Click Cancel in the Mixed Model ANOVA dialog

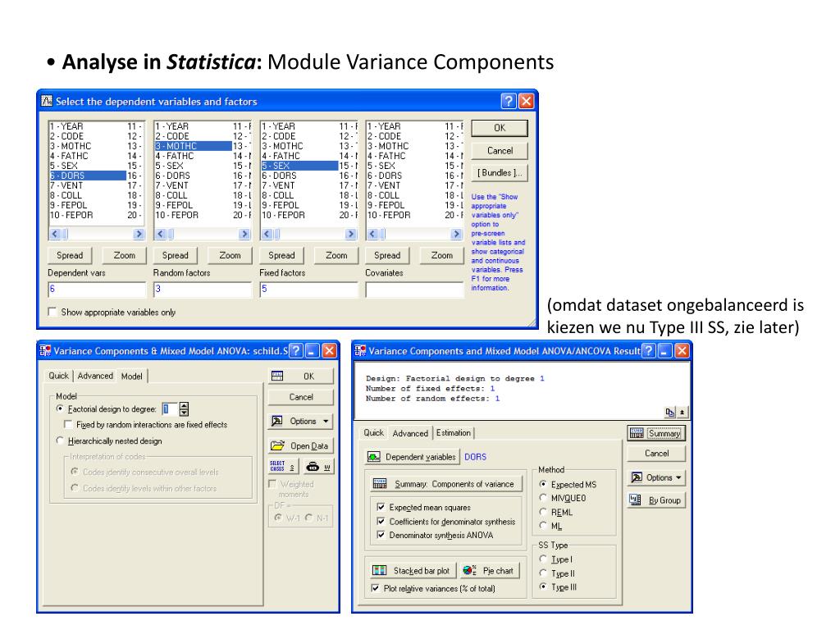300,397
